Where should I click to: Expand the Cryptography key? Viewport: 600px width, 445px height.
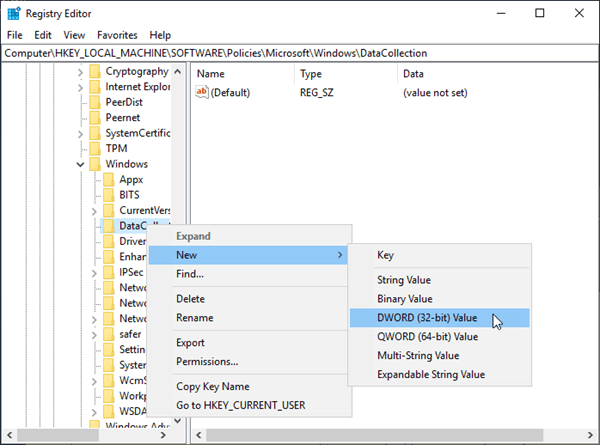tap(80, 72)
